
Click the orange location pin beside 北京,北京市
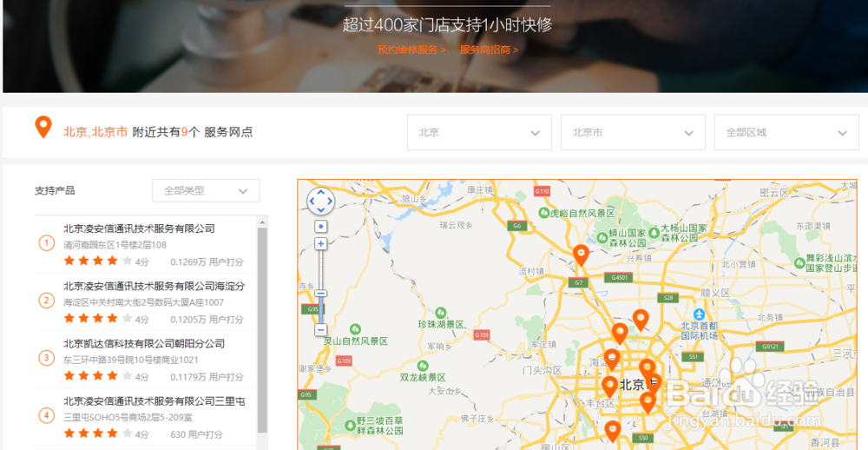(43, 128)
